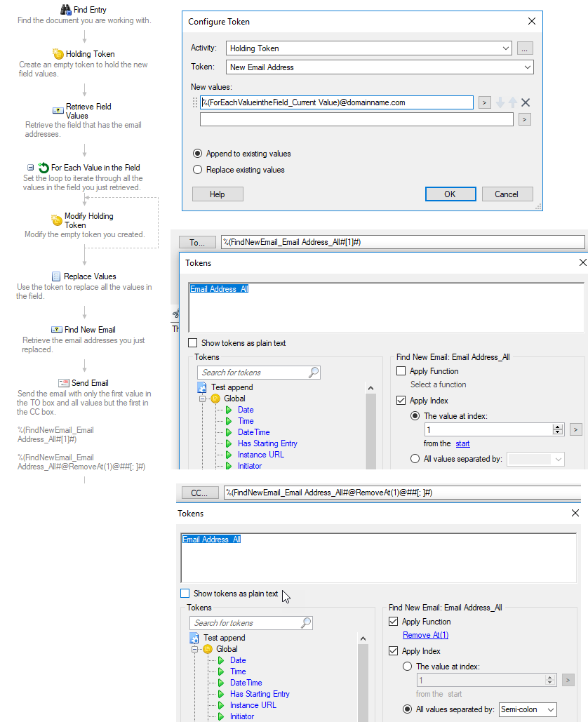Click the Find New Email activity icon
The height and width of the screenshot is (722, 588).
point(57,330)
